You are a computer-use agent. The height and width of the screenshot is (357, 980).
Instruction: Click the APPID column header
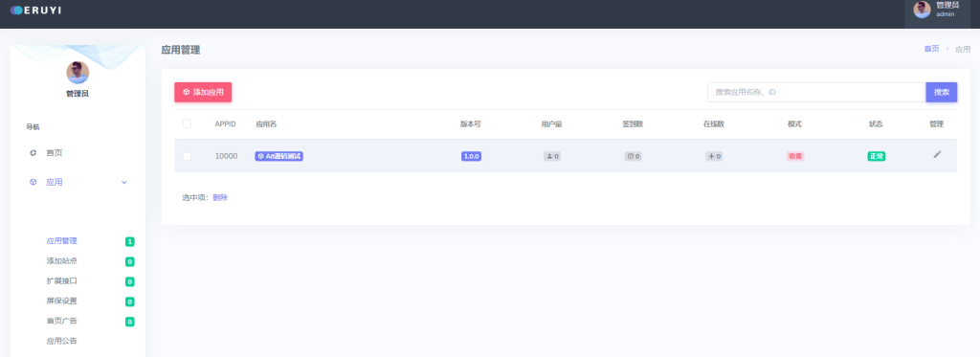[226, 123]
